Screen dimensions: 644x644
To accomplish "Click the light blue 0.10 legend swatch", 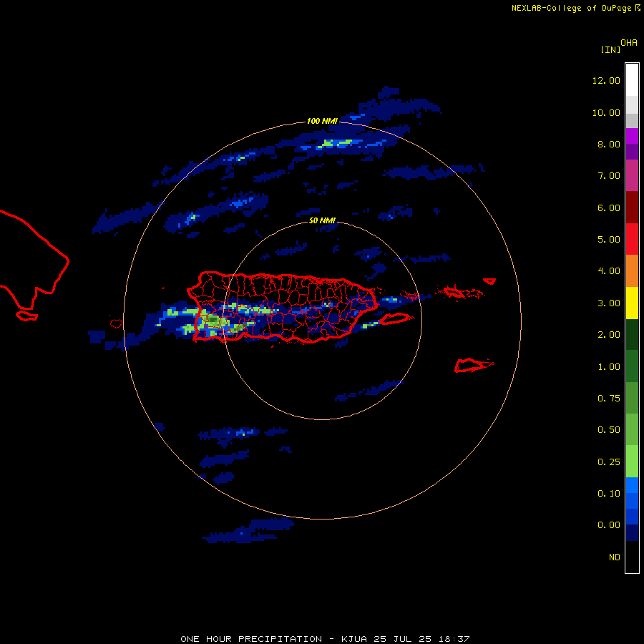I will tap(632, 485).
